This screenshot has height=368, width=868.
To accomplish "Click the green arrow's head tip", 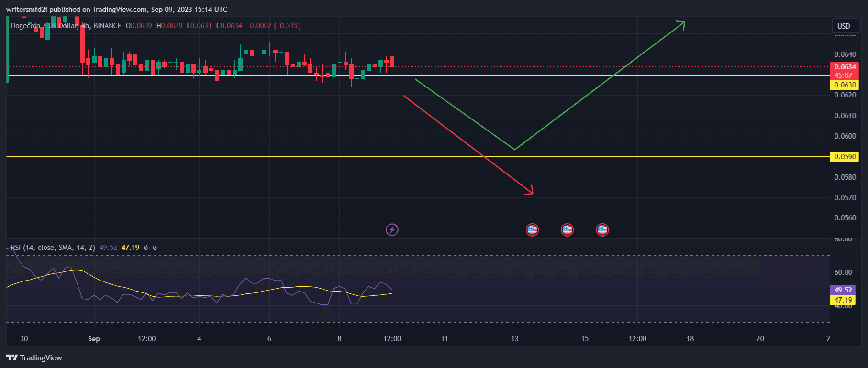I will coord(684,22).
